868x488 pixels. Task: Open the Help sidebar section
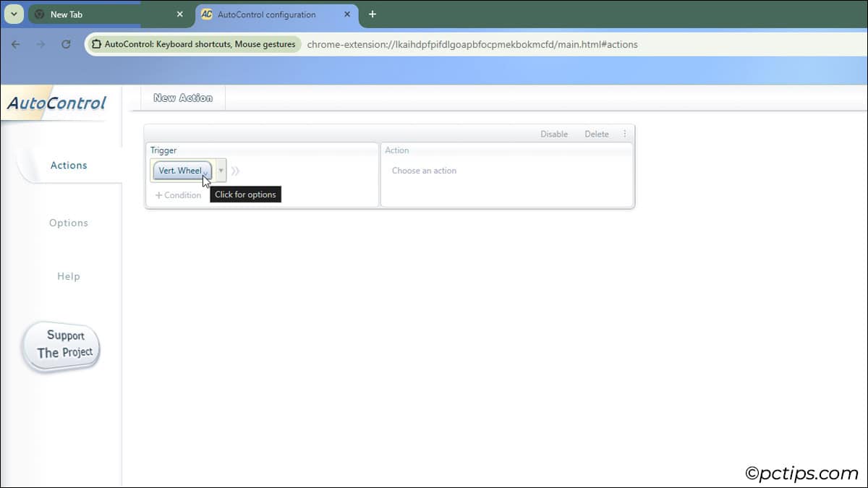pos(69,276)
